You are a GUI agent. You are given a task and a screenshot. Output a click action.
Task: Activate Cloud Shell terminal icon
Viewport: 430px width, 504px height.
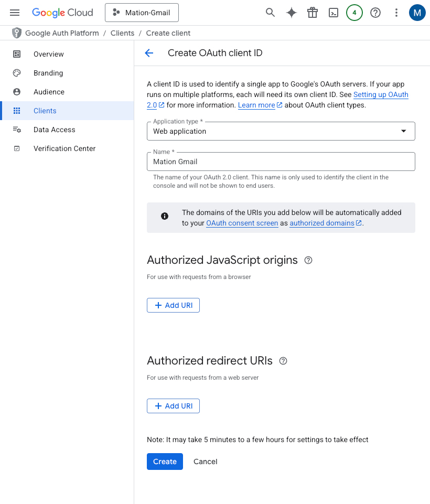pos(334,13)
